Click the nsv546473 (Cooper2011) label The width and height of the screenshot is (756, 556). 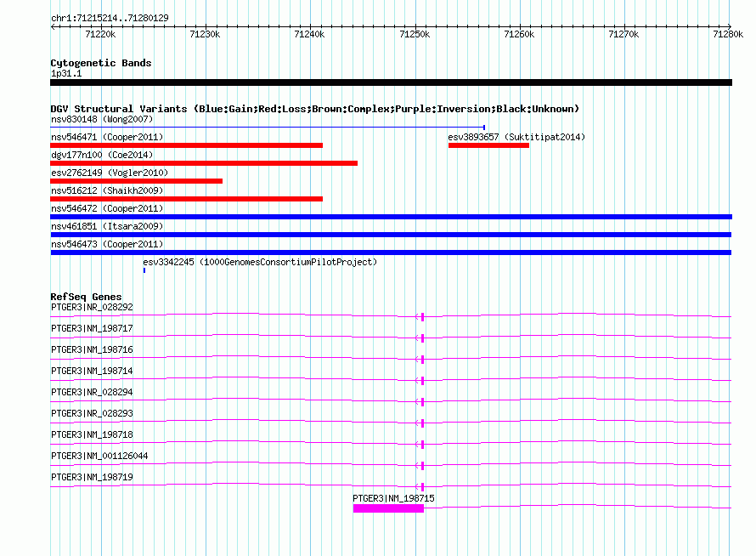point(107,244)
